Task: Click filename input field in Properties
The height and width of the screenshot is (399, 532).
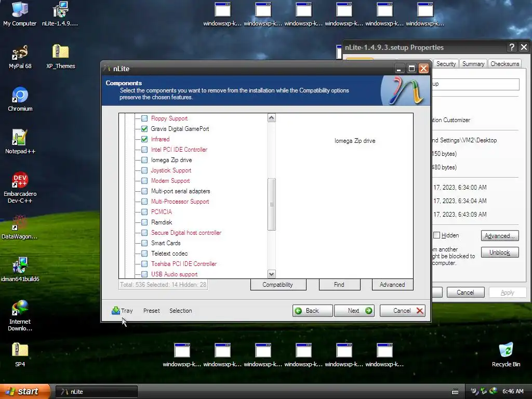Action: (x=475, y=84)
